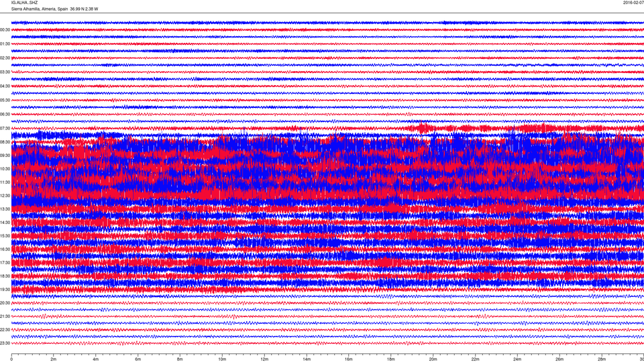The image size is (644, 362).
Task: Click the '06:30' time label
Action: pyautogui.click(x=5, y=115)
